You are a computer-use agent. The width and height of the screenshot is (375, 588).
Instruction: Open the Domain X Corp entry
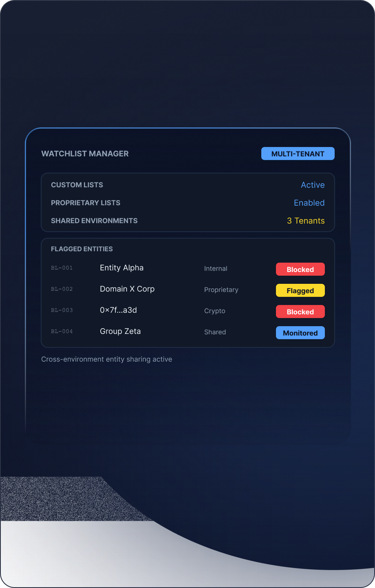(127, 289)
